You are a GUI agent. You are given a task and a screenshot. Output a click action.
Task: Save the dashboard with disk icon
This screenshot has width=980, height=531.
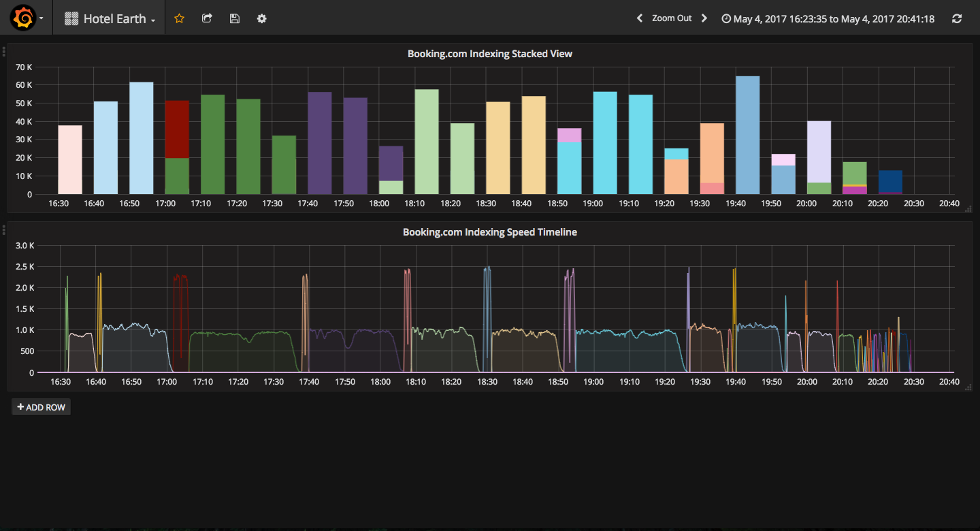click(x=235, y=19)
